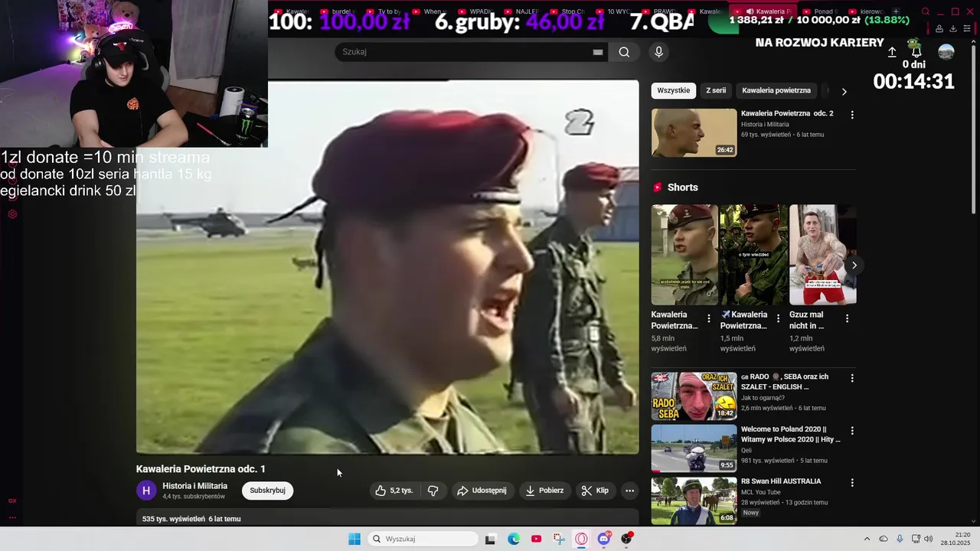Open OBS Studio from the taskbar
The image size is (980, 551).
coord(627,539)
